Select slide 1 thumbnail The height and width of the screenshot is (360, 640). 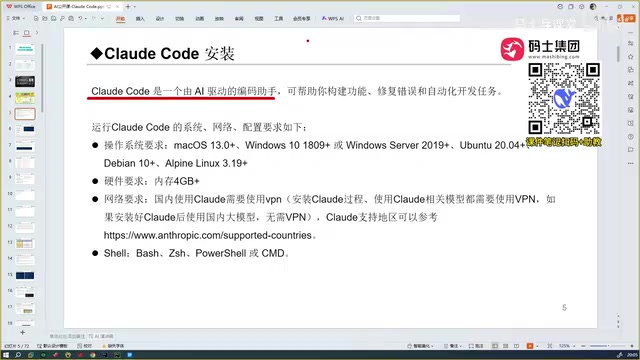(25, 49)
